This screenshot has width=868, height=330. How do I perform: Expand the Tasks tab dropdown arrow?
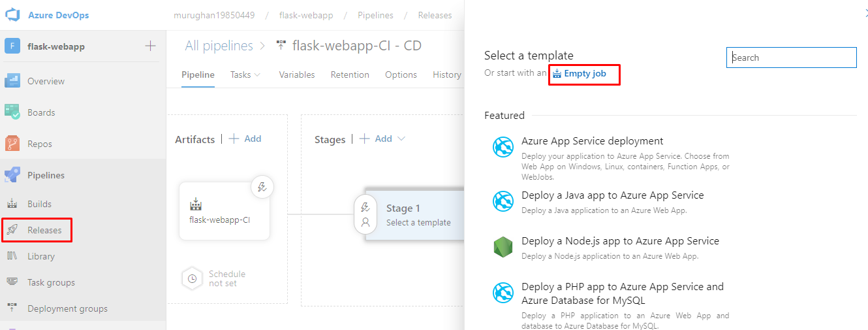(257, 75)
